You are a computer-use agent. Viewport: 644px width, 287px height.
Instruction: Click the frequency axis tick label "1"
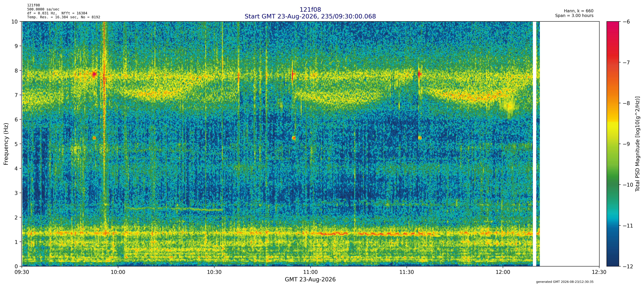[x=16, y=242]
